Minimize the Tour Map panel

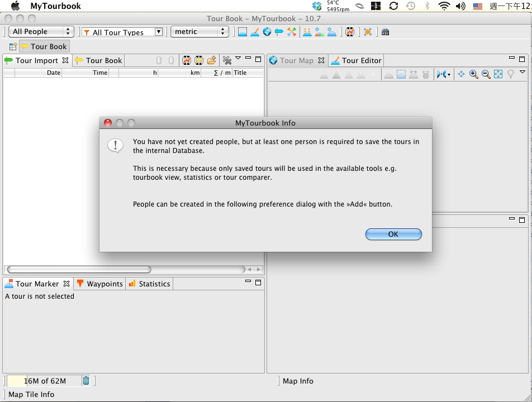point(512,58)
